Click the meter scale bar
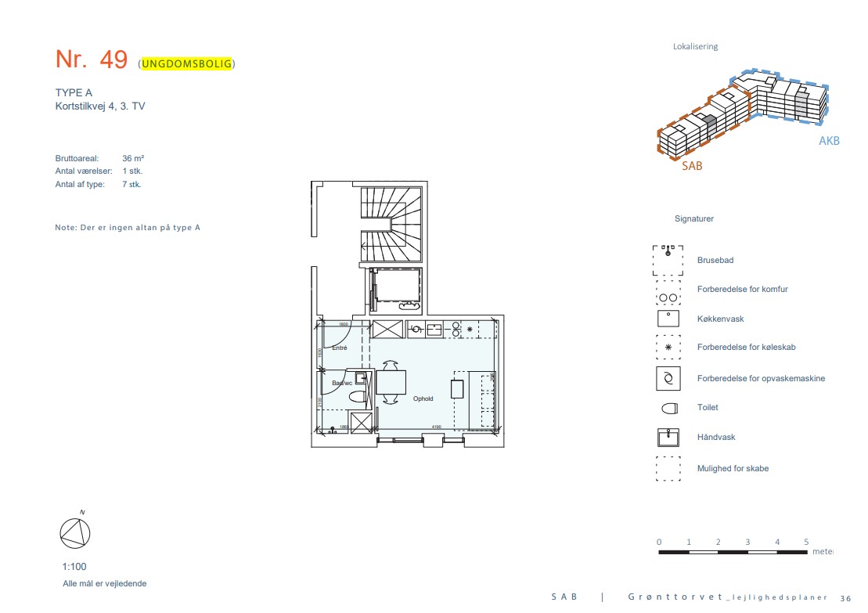868x613 pixels. click(x=733, y=553)
